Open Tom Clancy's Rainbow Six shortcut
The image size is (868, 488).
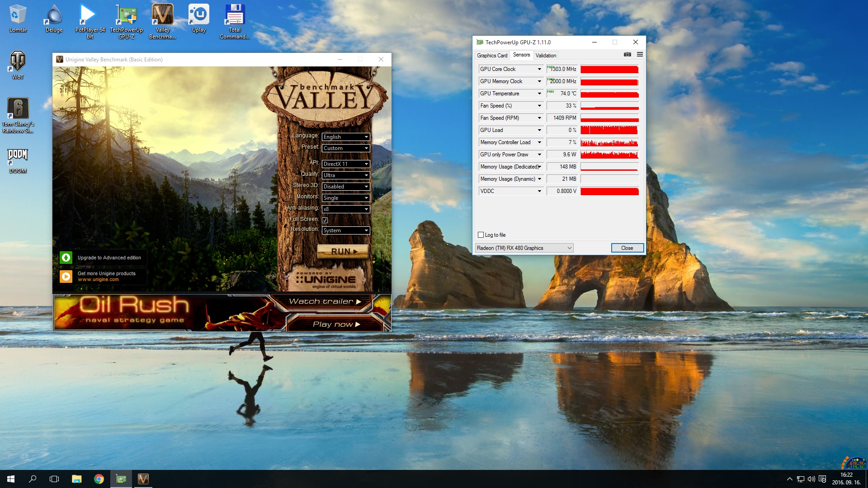coord(18,115)
